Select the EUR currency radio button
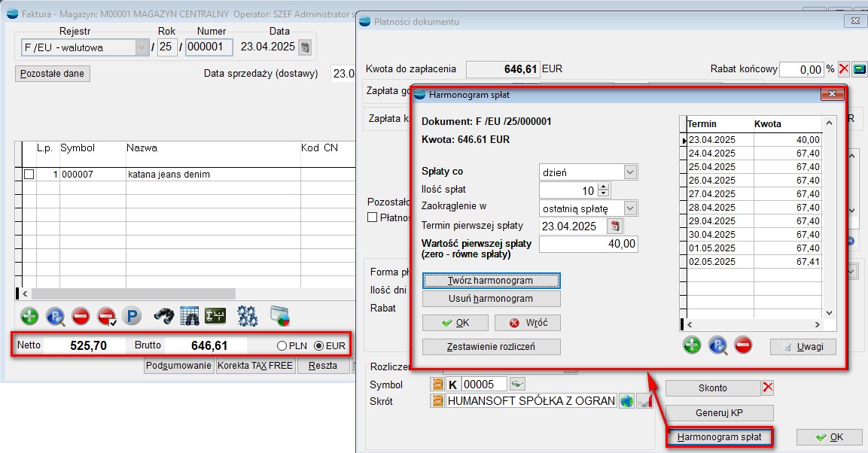 point(319,346)
